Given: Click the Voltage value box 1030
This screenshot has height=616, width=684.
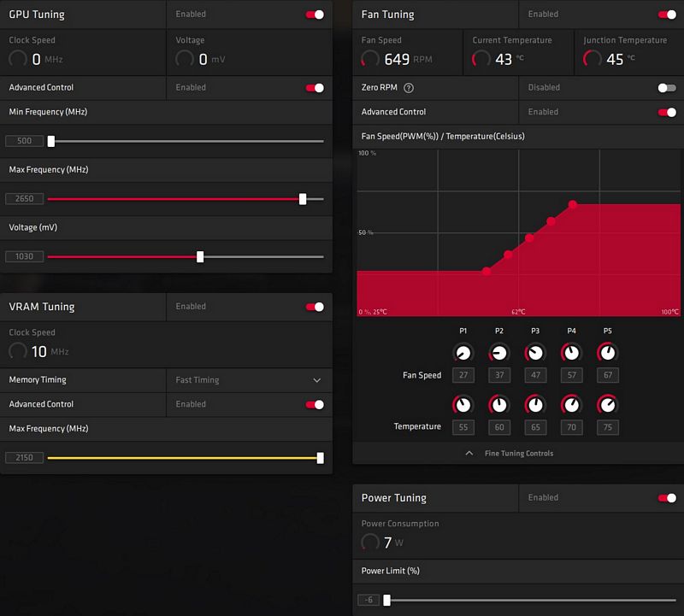Looking at the screenshot, I should coord(25,256).
